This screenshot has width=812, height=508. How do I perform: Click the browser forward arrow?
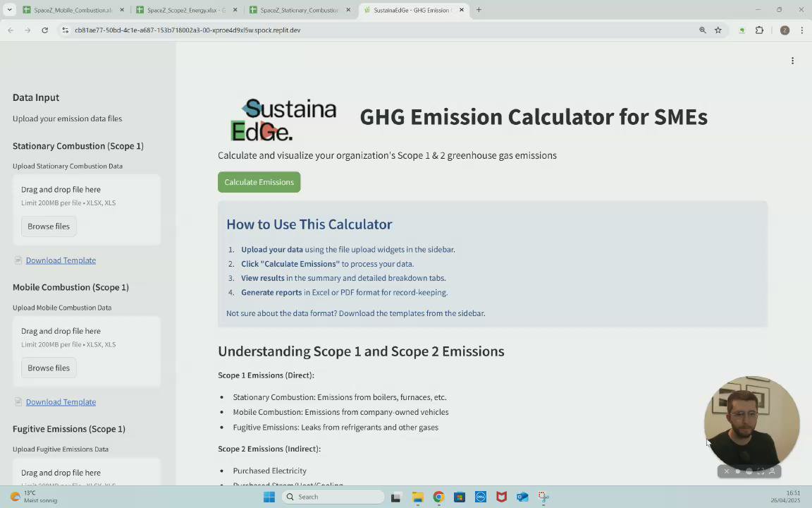pyautogui.click(x=28, y=30)
